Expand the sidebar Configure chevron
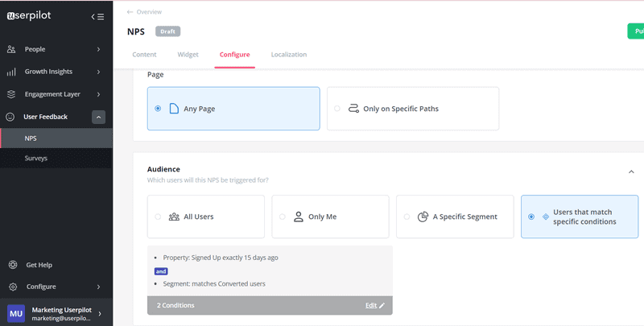This screenshot has width=644, height=326. 98,287
